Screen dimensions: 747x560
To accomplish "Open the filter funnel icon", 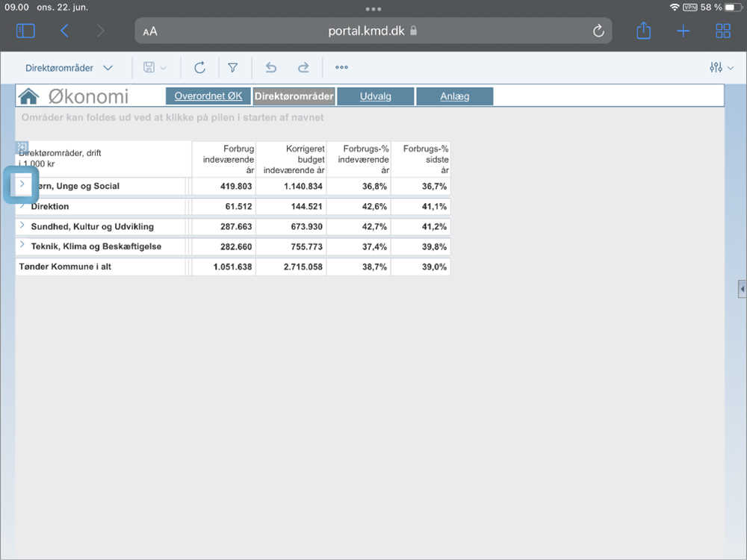I will [x=233, y=68].
